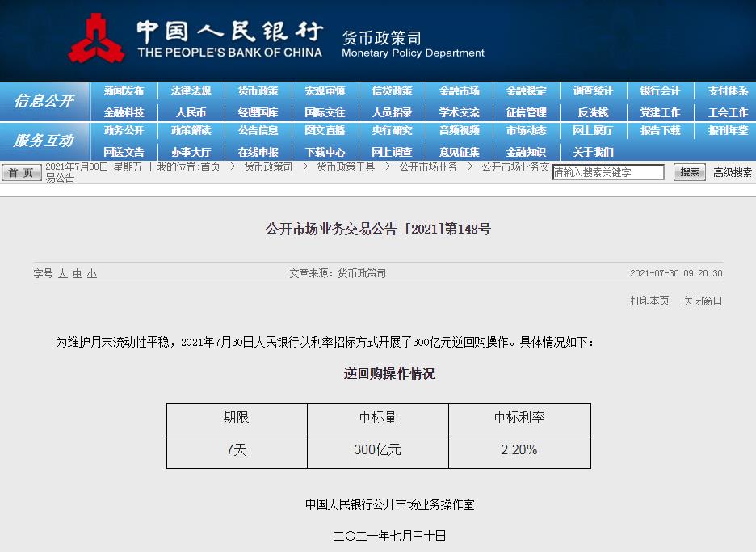This screenshot has height=552, width=756.
Task: Open the 货币政策 menu item
Action: 258,91
